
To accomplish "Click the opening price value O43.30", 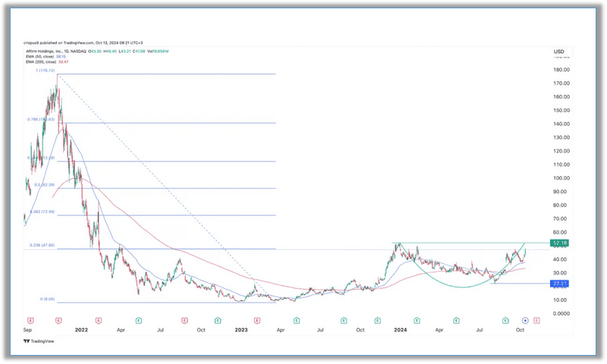I will tap(95, 51).
